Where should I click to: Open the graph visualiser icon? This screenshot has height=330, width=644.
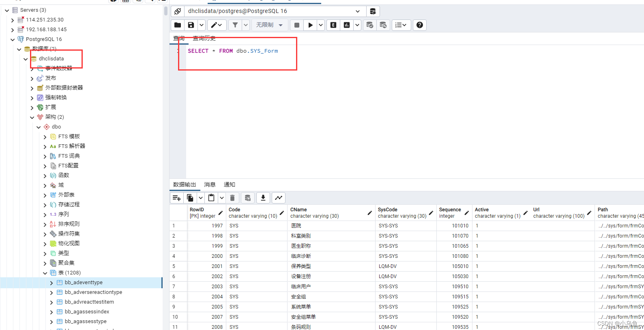click(279, 198)
